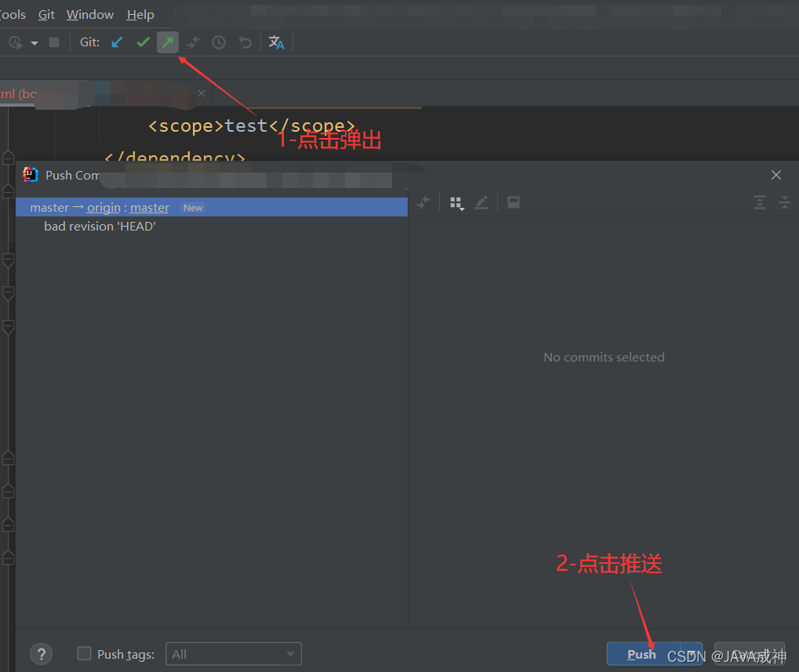Click the rollback curved arrow icon

243,42
